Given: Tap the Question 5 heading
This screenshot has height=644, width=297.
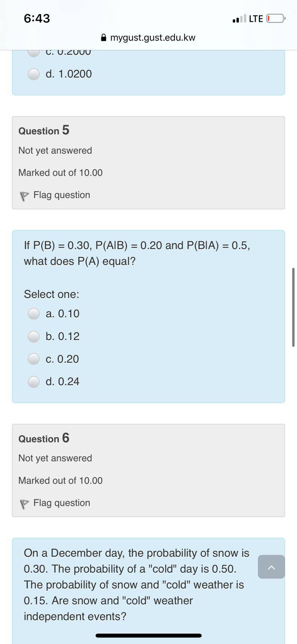Looking at the screenshot, I should tap(44, 130).
